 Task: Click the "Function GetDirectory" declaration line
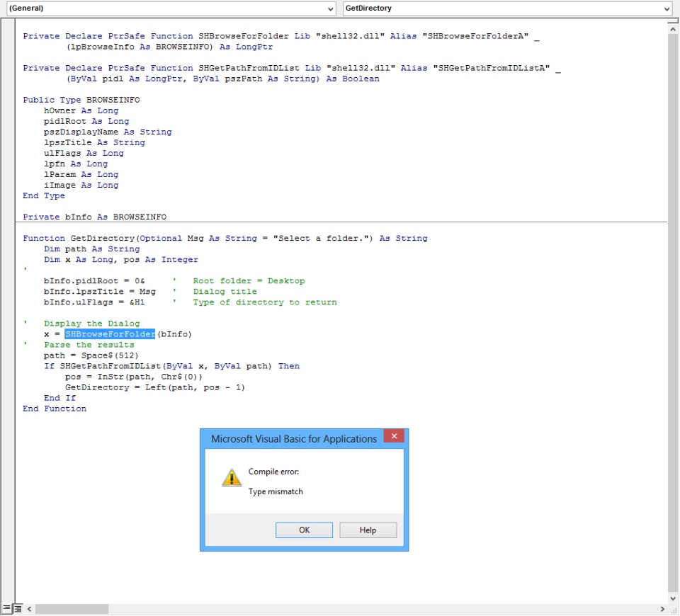[225, 238]
